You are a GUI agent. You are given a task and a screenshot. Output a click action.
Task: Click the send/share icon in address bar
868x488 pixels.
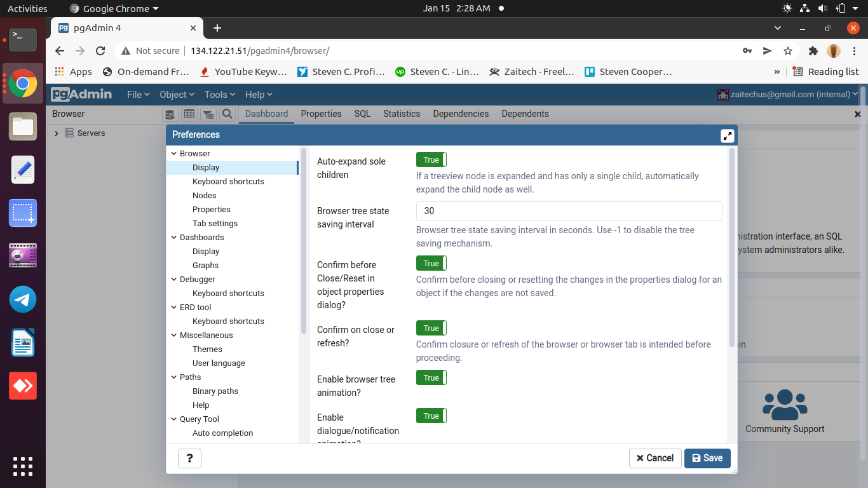768,51
